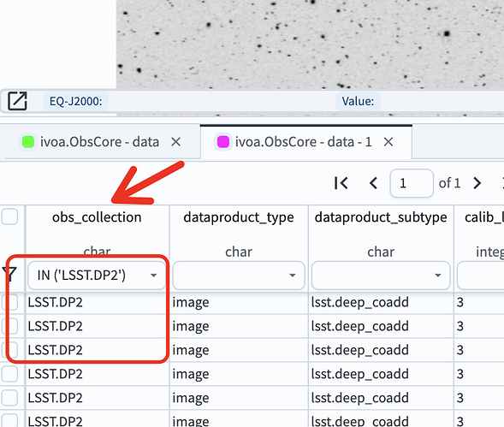The height and width of the screenshot is (427, 504).
Task: Select the ivoa.ObsCore - data - 1 tab
Action: coord(304,142)
